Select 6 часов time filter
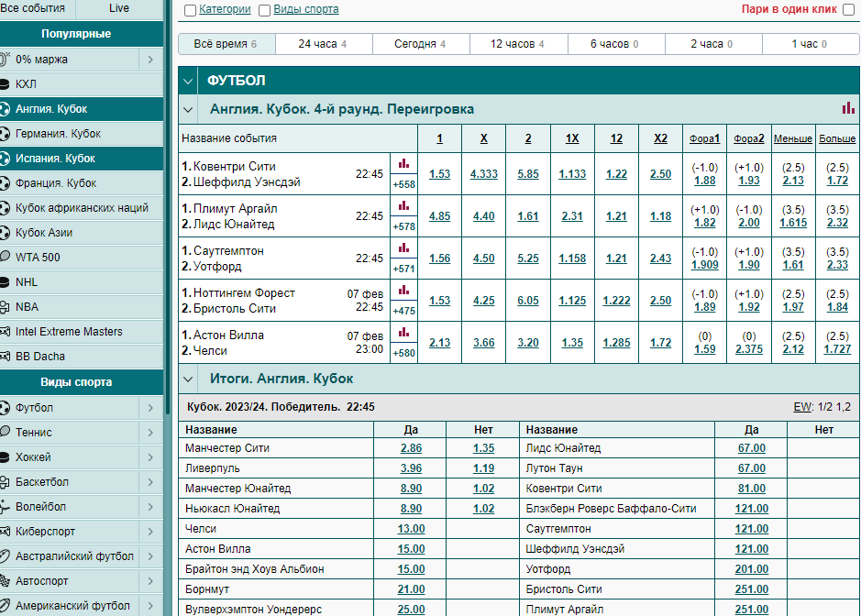The height and width of the screenshot is (616, 861). coord(616,44)
